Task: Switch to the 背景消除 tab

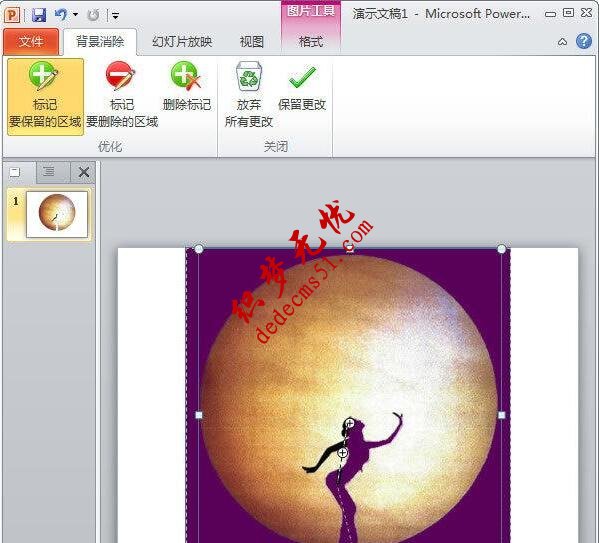Action: pos(100,41)
